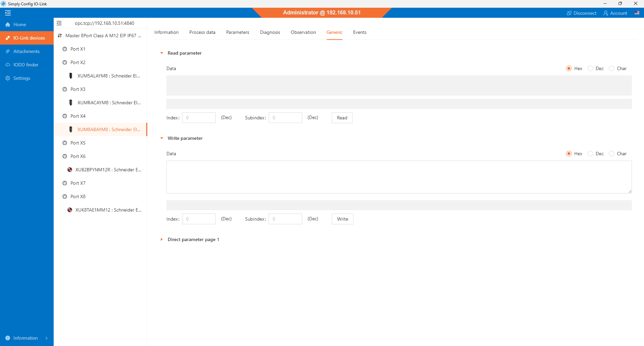Click the hamburger menu icon in the blue header
This screenshot has width=644, height=346.
pos(8,13)
